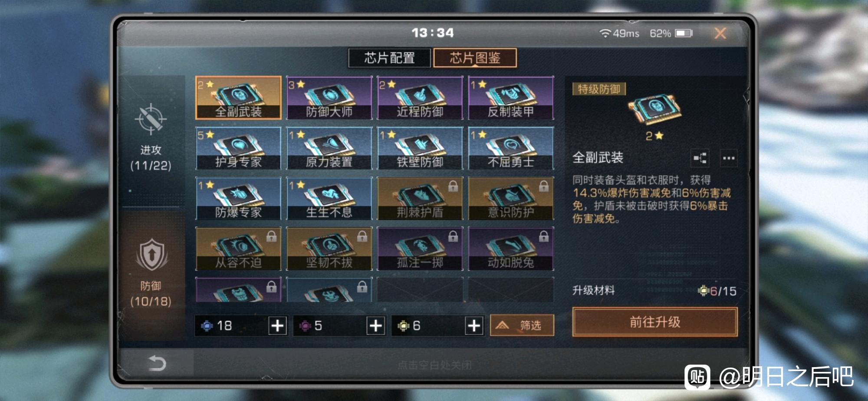Select the locked 荆棘护盾 chip

coord(420,199)
